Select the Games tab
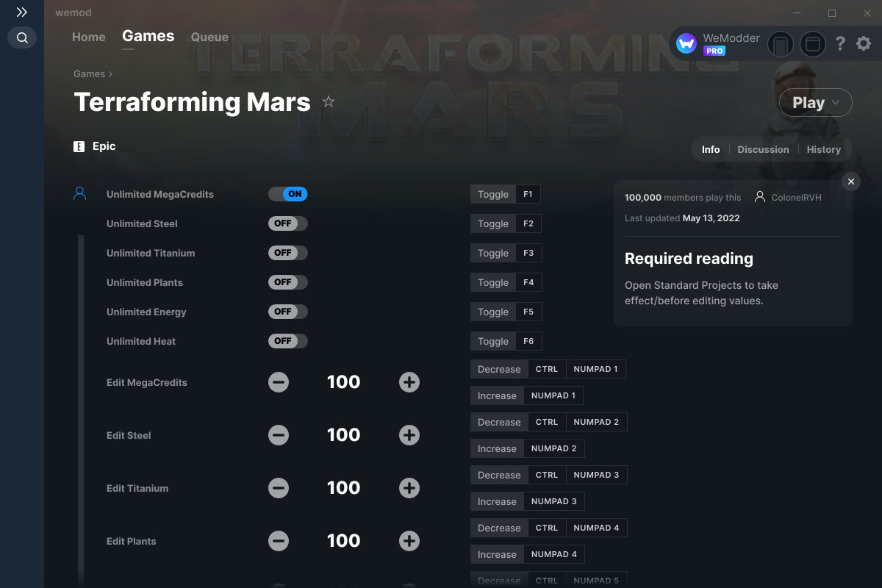Image resolution: width=882 pixels, height=588 pixels. [148, 36]
